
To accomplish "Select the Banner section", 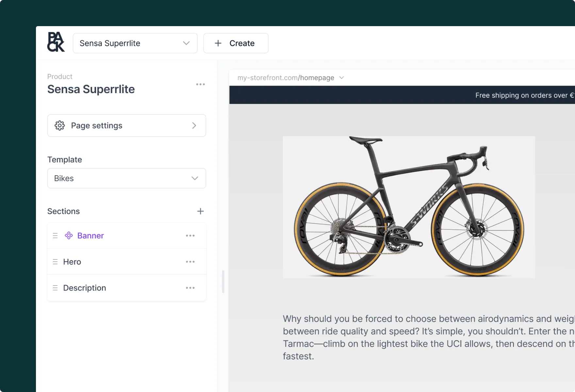I will [126, 236].
